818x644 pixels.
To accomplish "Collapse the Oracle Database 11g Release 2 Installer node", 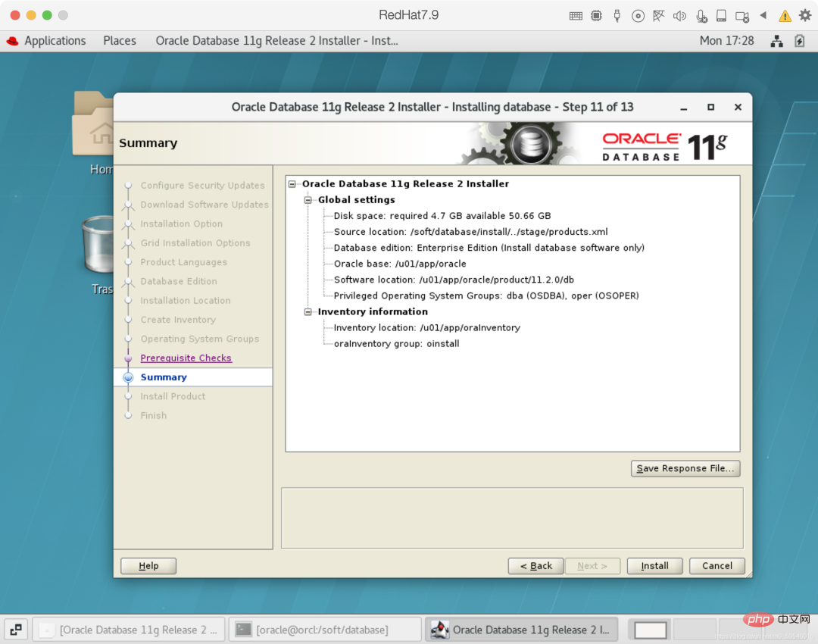I will (292, 184).
